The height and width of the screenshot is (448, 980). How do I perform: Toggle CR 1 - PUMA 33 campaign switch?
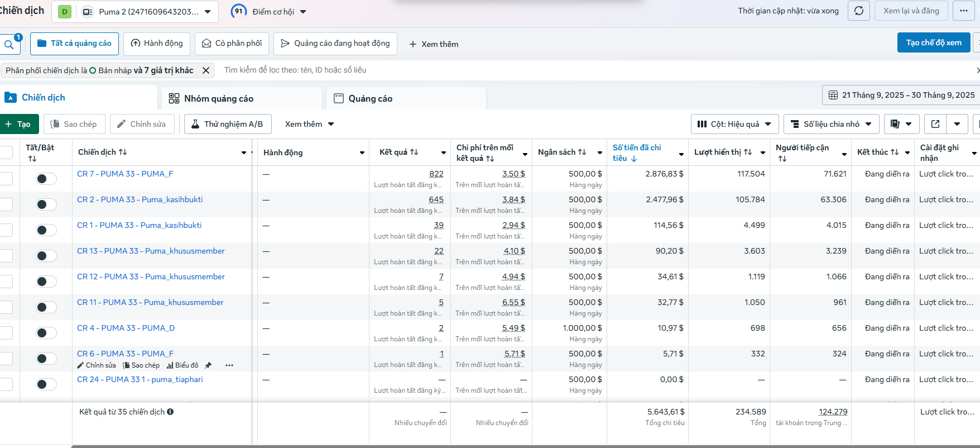click(46, 230)
